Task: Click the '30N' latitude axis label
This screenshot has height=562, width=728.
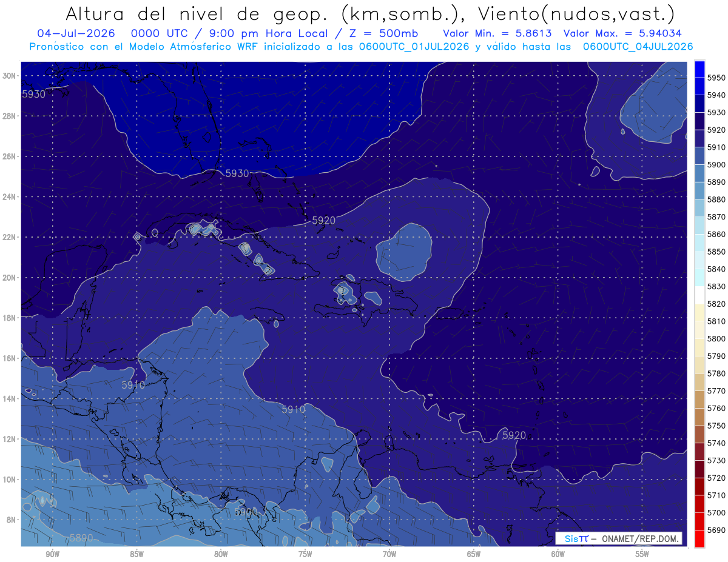Action: (x=10, y=75)
